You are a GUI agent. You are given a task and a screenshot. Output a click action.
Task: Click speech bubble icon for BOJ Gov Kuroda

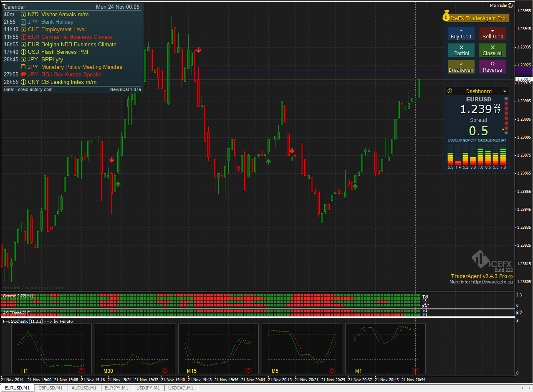click(x=23, y=74)
